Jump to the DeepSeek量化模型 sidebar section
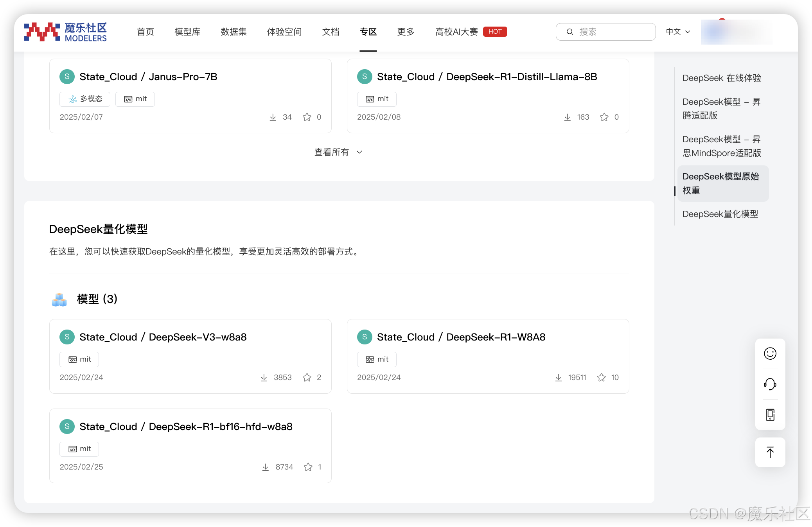The width and height of the screenshot is (812, 527). 720,214
